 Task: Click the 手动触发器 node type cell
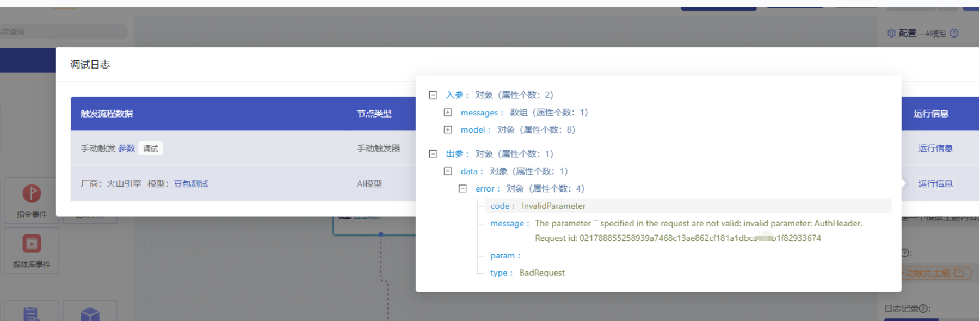click(378, 149)
